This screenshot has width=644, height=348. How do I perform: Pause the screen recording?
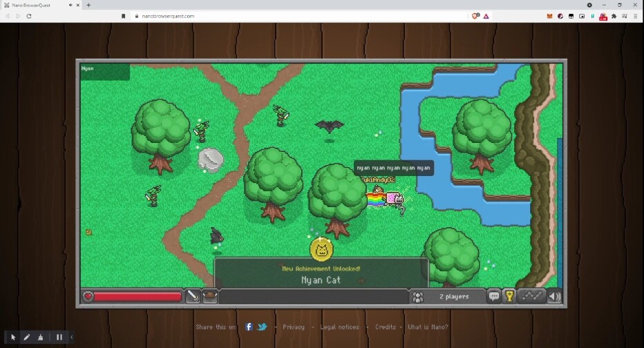(59, 338)
